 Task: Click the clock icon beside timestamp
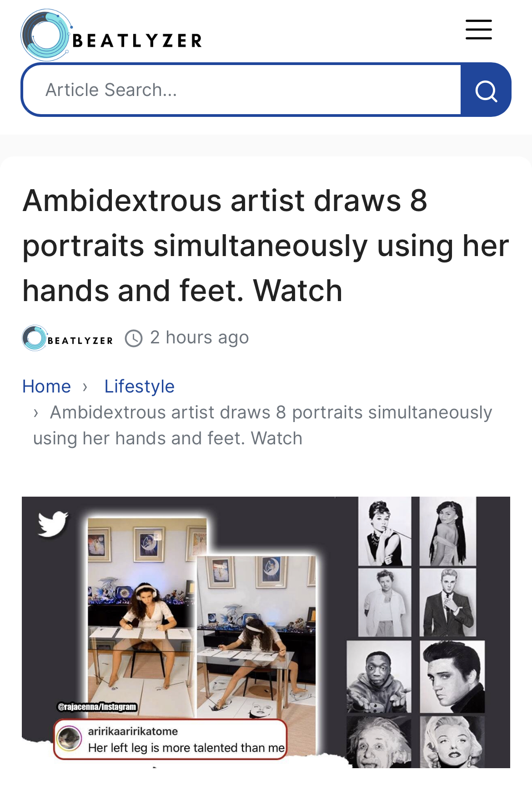pyautogui.click(x=134, y=338)
